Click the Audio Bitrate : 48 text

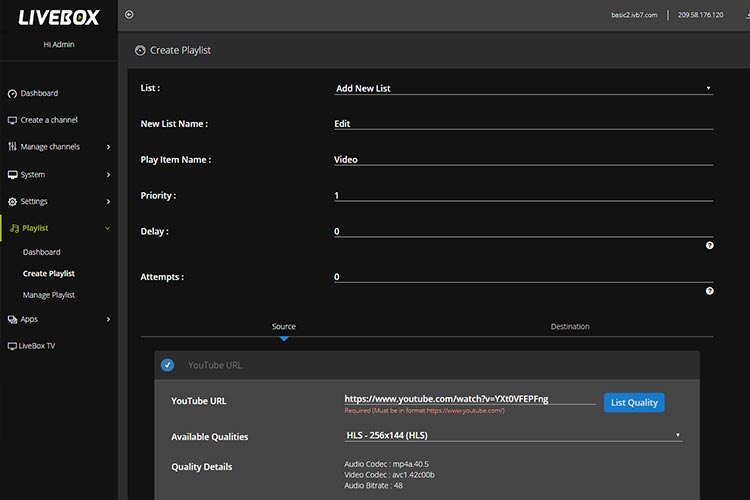(374, 485)
